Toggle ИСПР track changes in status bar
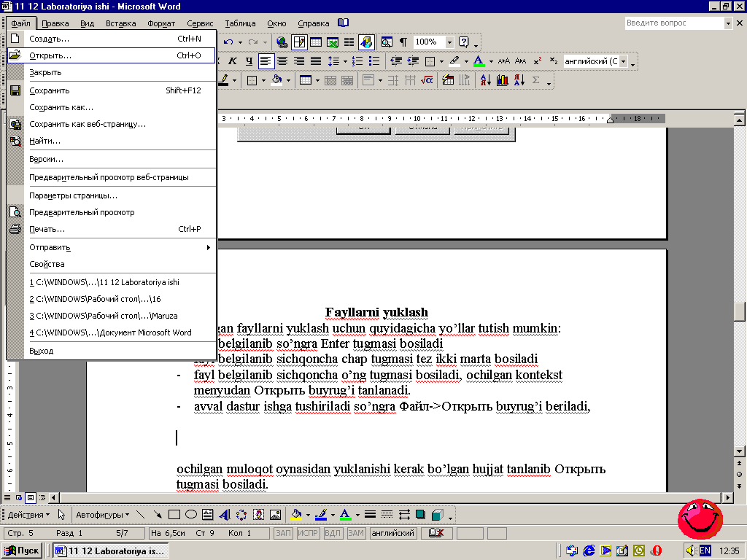 click(x=307, y=533)
